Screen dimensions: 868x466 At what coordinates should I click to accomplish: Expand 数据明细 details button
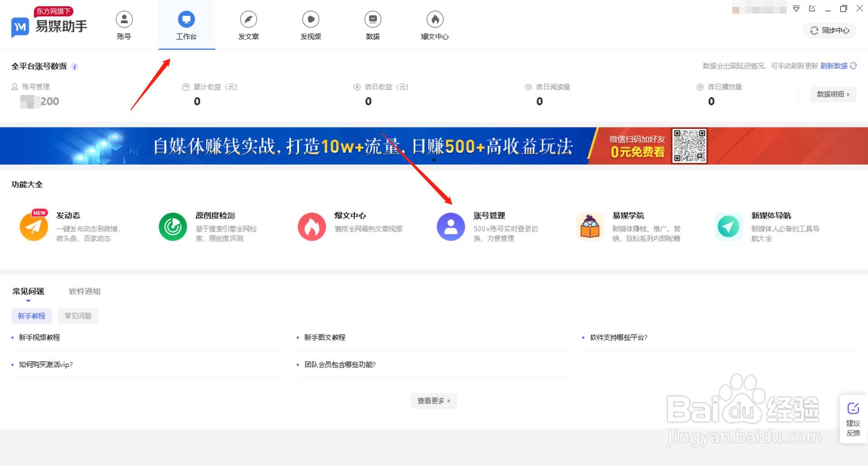point(833,94)
